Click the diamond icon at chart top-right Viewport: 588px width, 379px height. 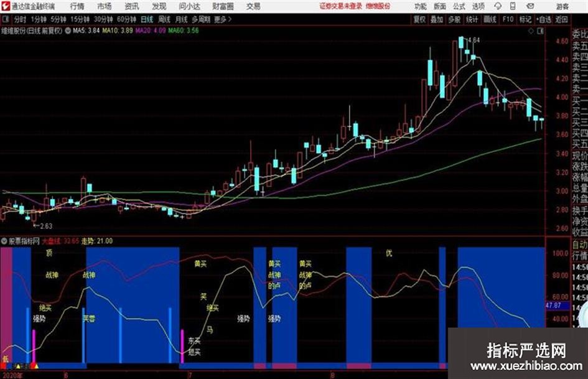pos(531,31)
